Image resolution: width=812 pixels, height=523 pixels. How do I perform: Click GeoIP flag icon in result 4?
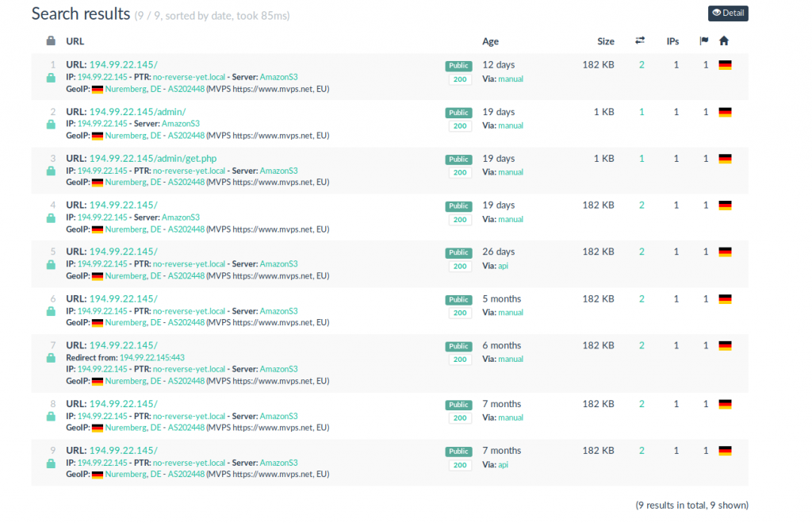98,229
